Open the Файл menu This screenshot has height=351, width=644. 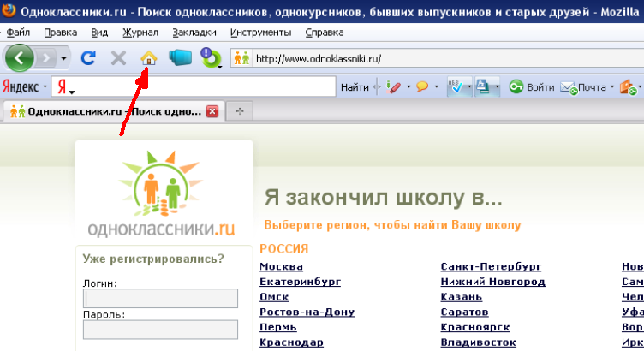click(x=18, y=33)
